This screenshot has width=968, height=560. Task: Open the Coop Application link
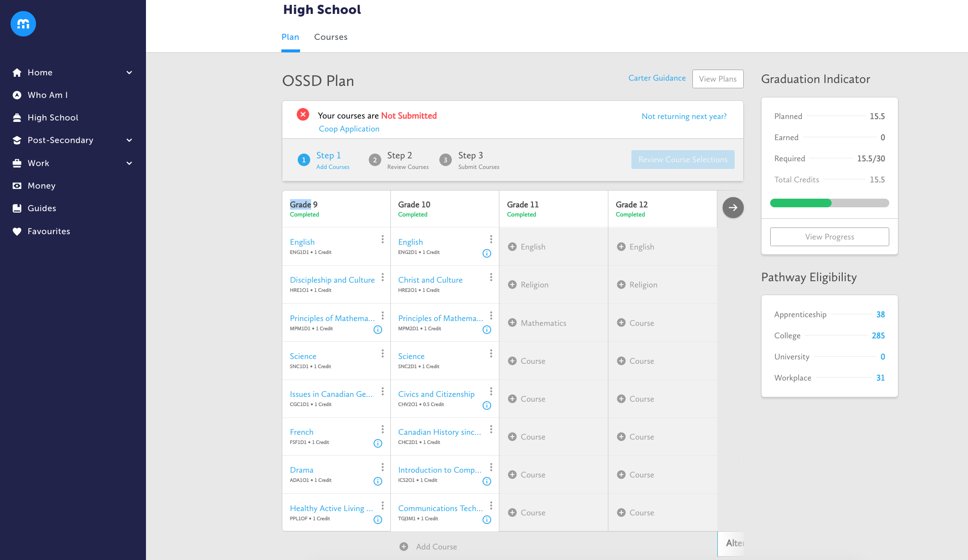click(349, 129)
